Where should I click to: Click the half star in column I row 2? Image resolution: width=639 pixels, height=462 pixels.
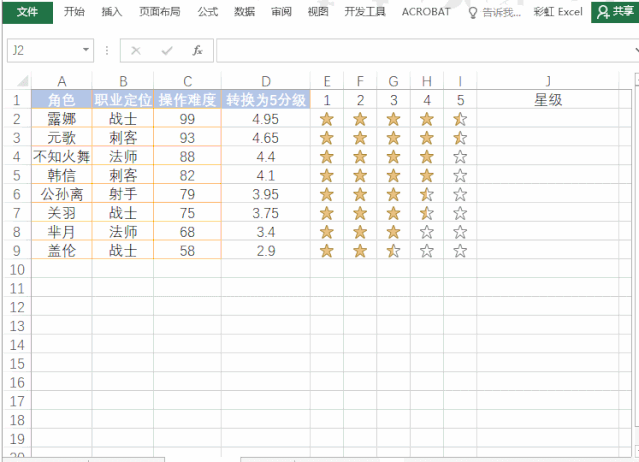point(460,119)
